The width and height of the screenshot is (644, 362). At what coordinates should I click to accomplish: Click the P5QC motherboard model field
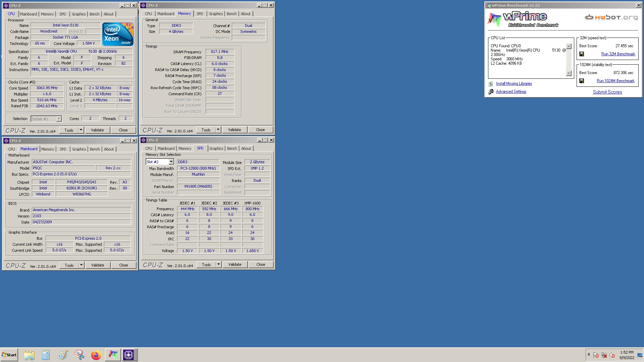pos(63,168)
